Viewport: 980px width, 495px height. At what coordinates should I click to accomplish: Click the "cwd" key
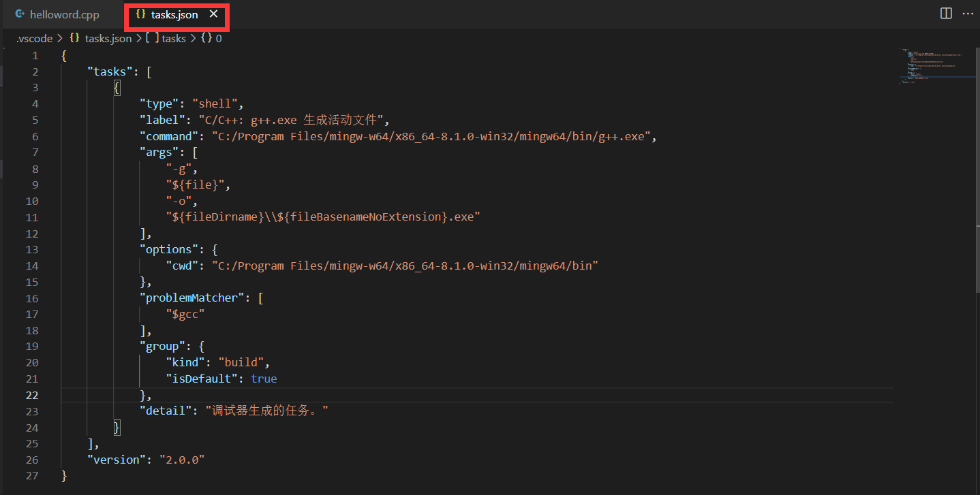tap(183, 266)
